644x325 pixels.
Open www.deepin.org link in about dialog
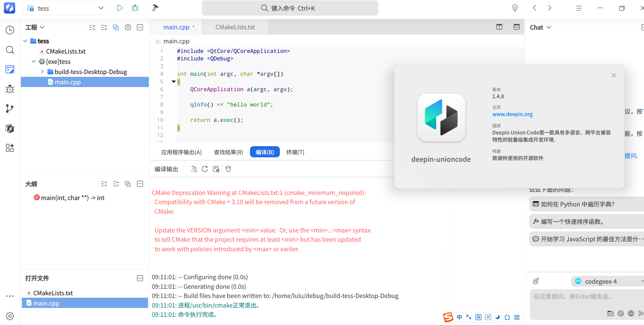[512, 114]
